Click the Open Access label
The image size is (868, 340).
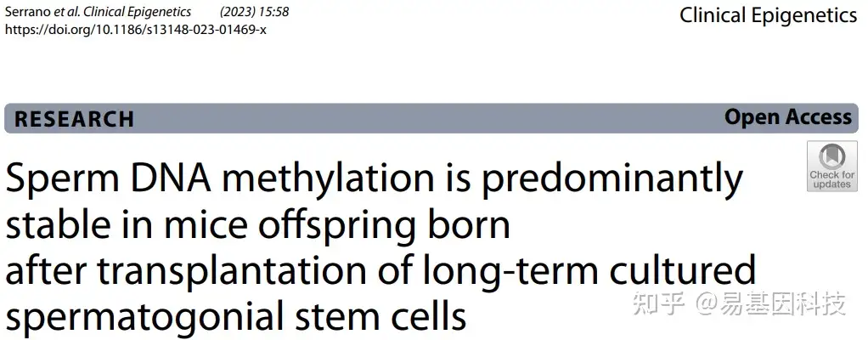pyautogui.click(x=787, y=118)
